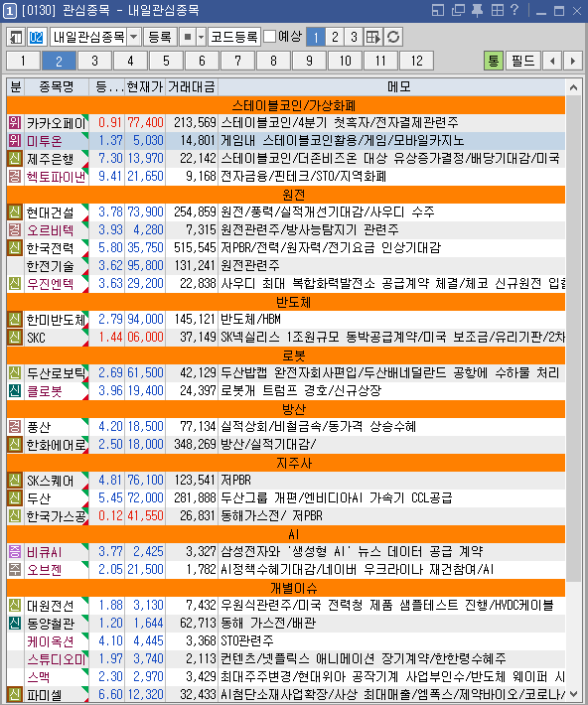Click the scrollbar up arrow
Image resolution: width=588 pixels, height=705 pixels.
coord(573,87)
